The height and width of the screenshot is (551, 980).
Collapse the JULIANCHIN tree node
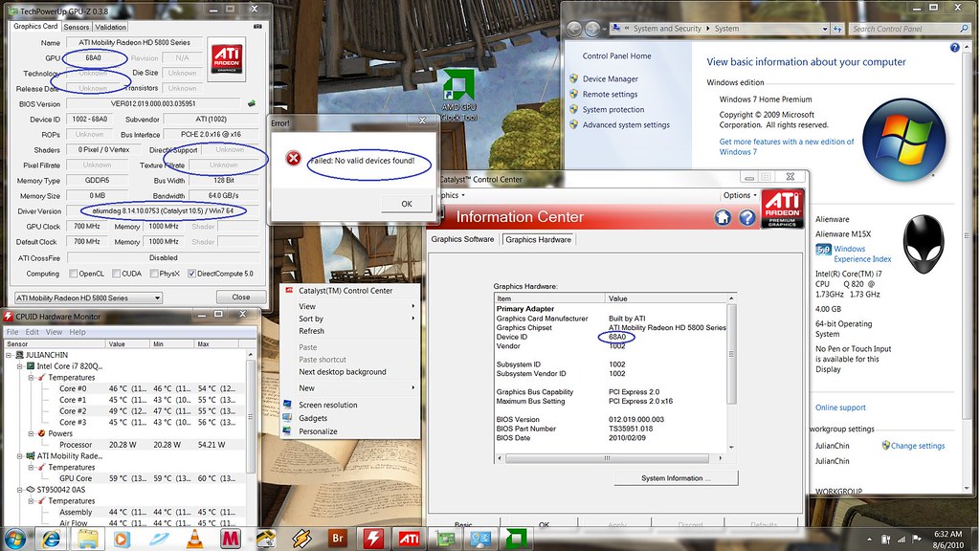10,355
